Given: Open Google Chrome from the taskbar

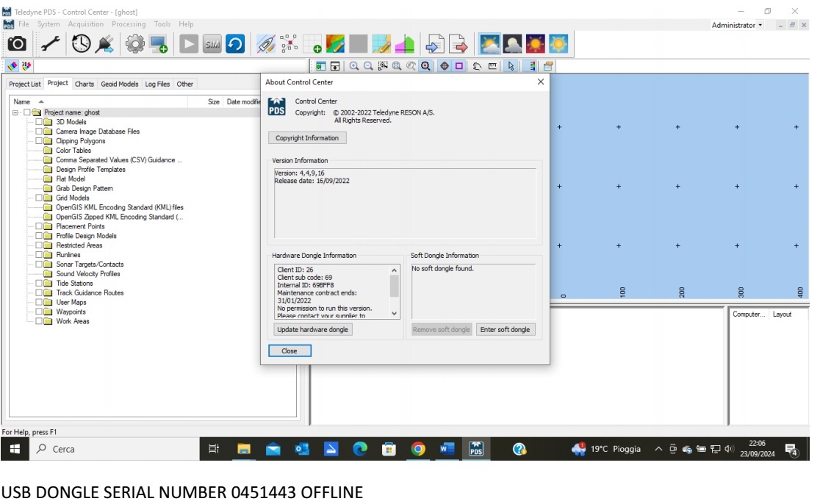Looking at the screenshot, I should point(418,449).
